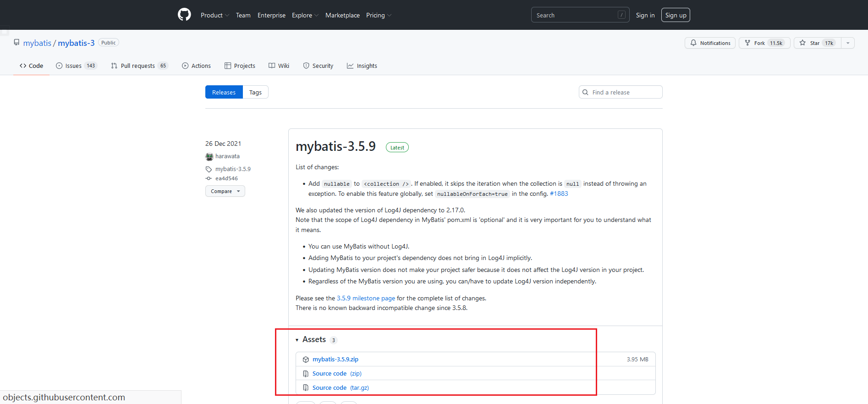Select the Releases button
The height and width of the screenshot is (404, 868).
point(224,92)
